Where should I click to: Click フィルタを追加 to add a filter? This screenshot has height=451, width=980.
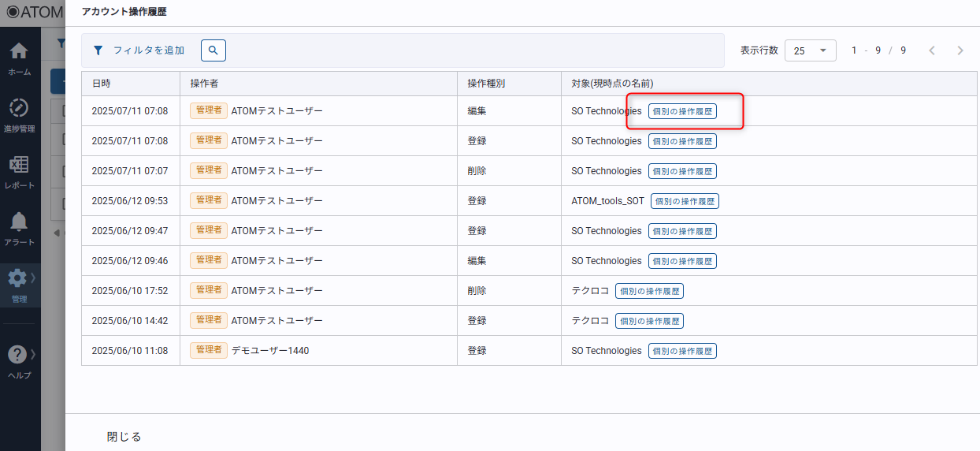[x=148, y=50]
